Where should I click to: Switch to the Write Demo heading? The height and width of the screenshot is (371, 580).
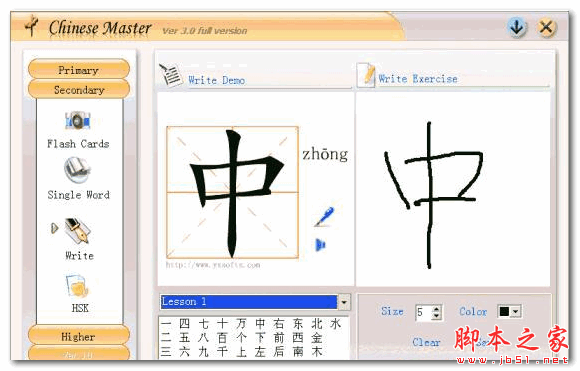[216, 80]
